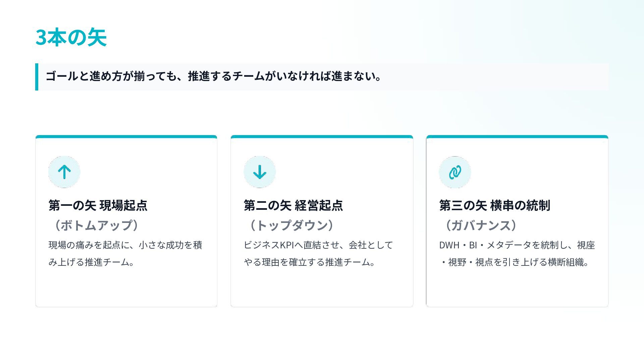Image resolution: width=644 pixels, height=362 pixels.
Task: Click the teal top border of the third card
Action: coord(517,137)
